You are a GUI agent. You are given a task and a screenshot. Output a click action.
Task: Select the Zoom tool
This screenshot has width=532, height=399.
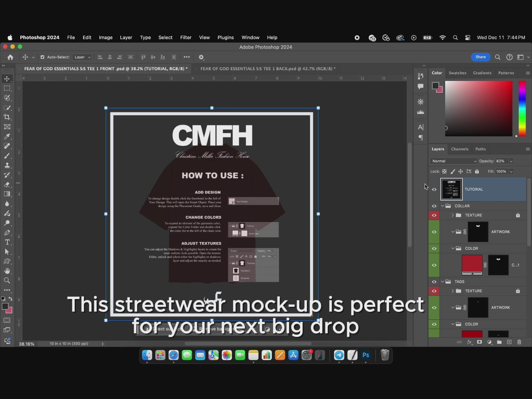pyautogui.click(x=7, y=280)
